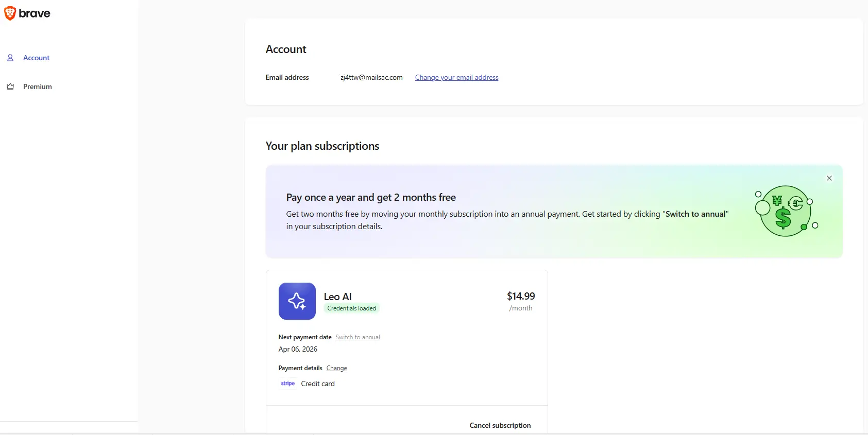
Task: Click Change link next to Payment details
Action: pos(336,368)
